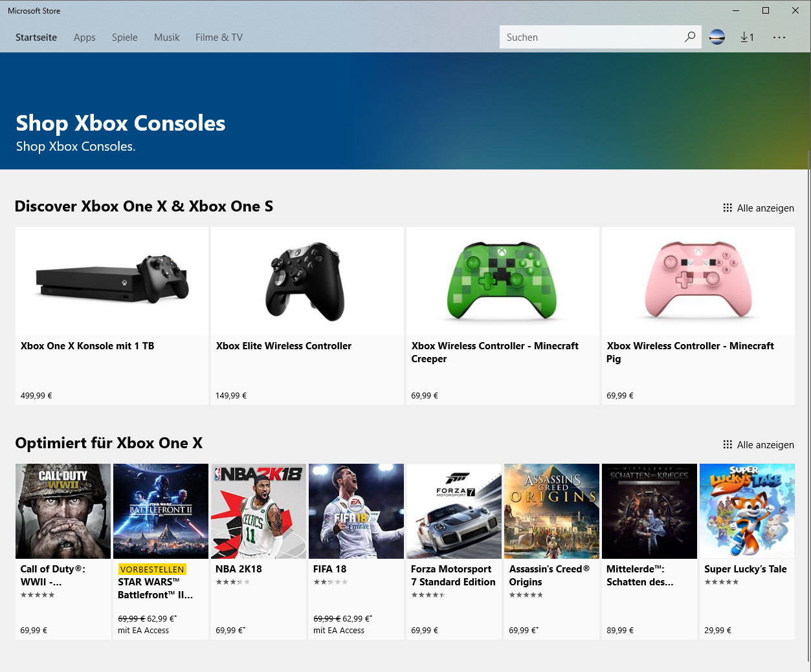Open Forza Motorsport 7 cover art
This screenshot has height=672, width=811.
pyautogui.click(x=454, y=511)
